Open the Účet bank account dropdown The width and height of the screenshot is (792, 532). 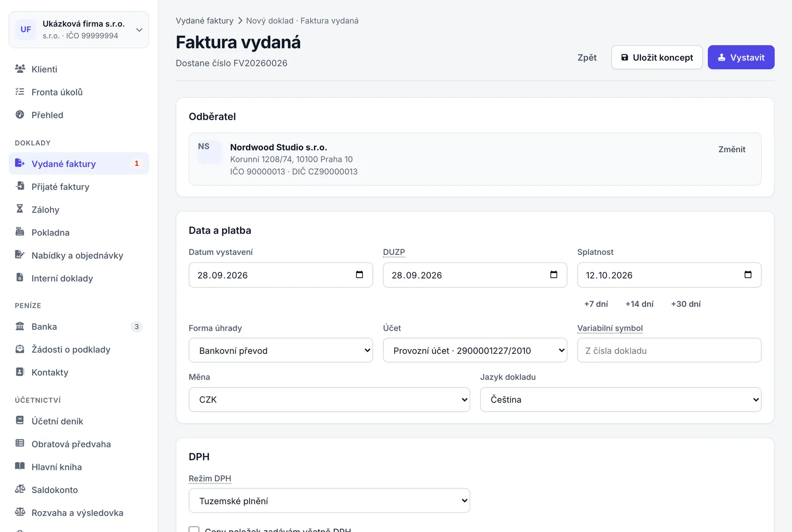(x=475, y=350)
